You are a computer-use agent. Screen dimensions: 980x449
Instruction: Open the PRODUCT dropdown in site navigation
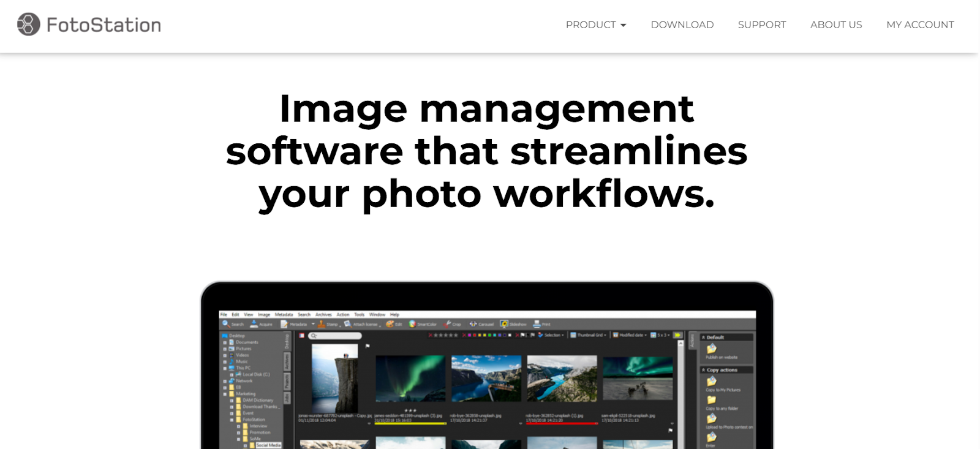click(x=596, y=25)
